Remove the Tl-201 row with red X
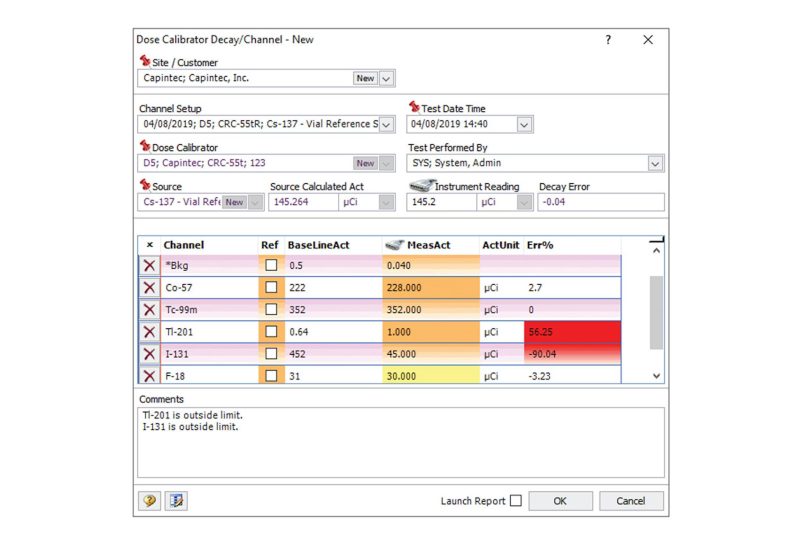 (149, 332)
